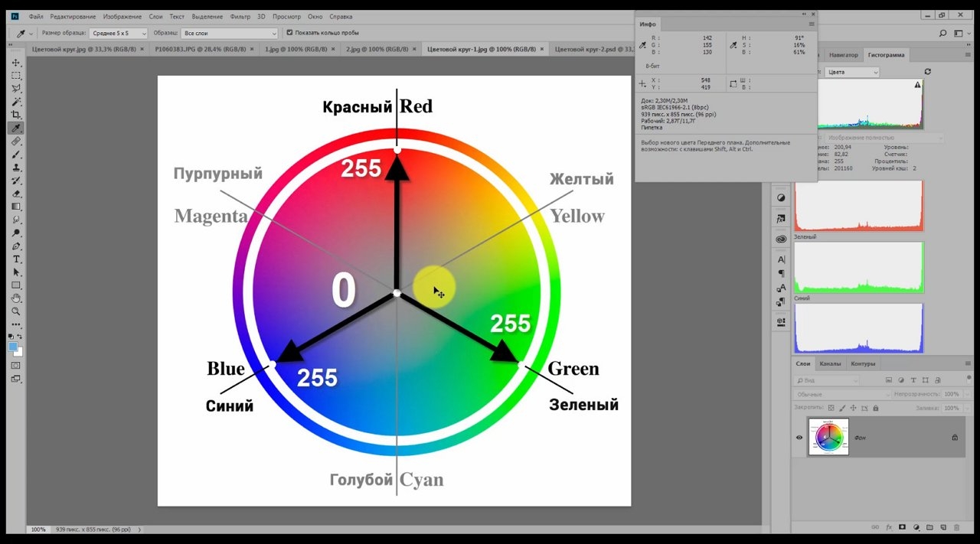Select the Lasso tool
The image size is (980, 544).
point(16,89)
